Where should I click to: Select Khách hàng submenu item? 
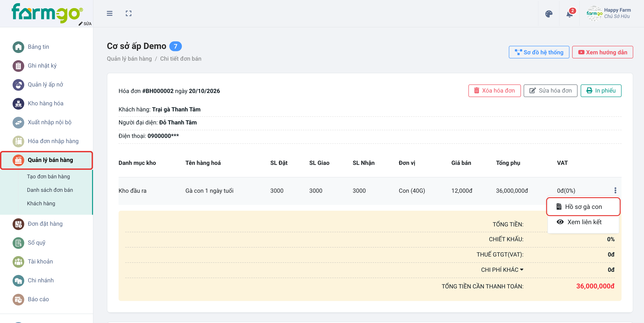[41, 204]
